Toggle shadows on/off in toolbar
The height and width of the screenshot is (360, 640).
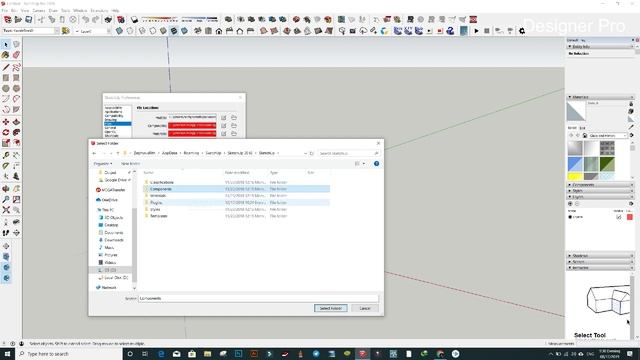(134, 19)
